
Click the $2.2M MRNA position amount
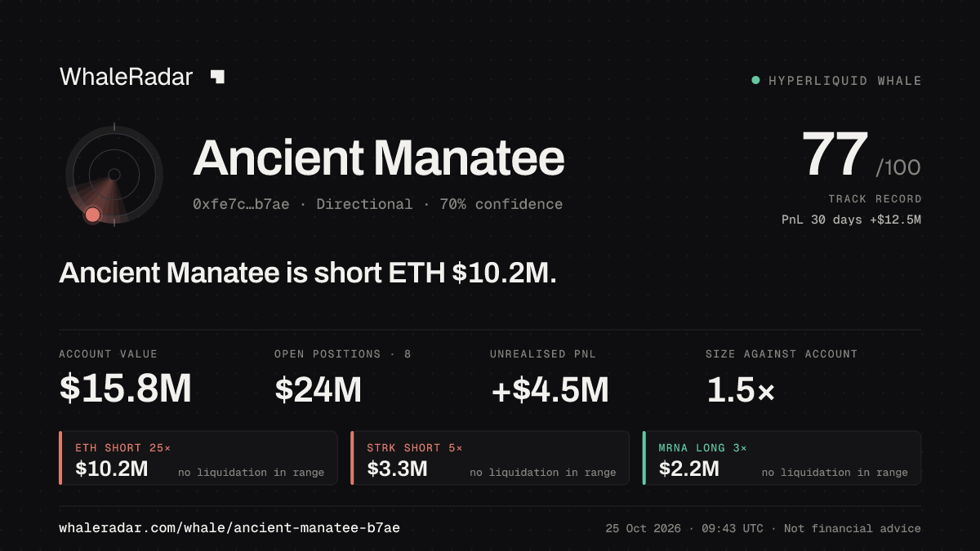[689, 469]
